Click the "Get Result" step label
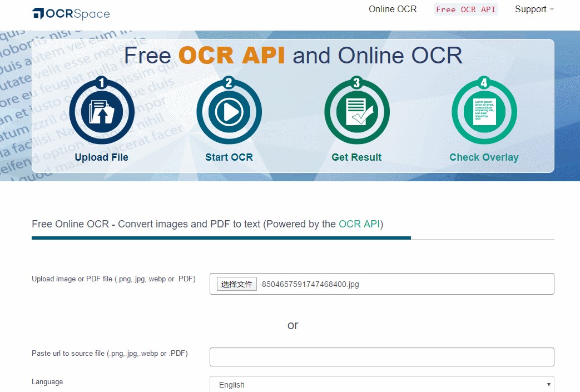Viewport: 580px width, 392px height. [356, 157]
